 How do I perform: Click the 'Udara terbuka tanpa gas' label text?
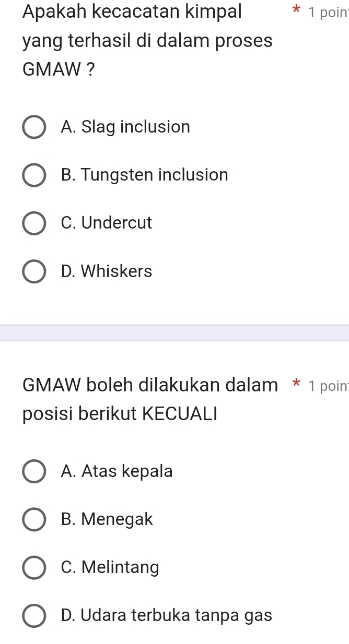166,615
